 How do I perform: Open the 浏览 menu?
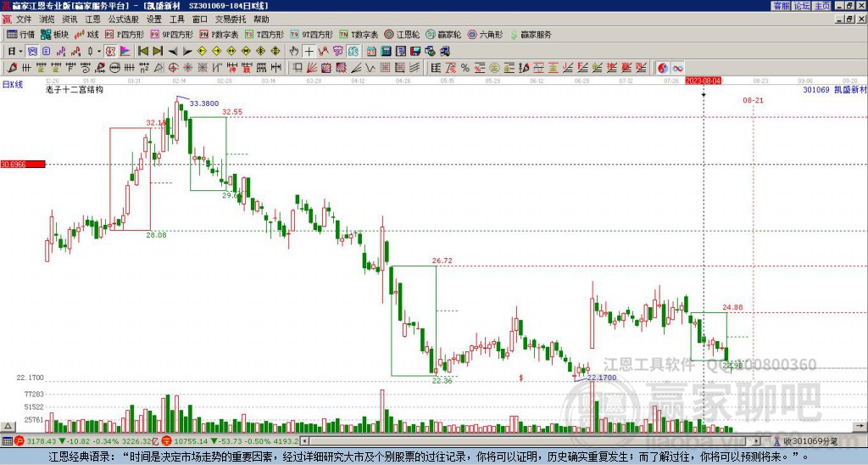pyautogui.click(x=47, y=20)
